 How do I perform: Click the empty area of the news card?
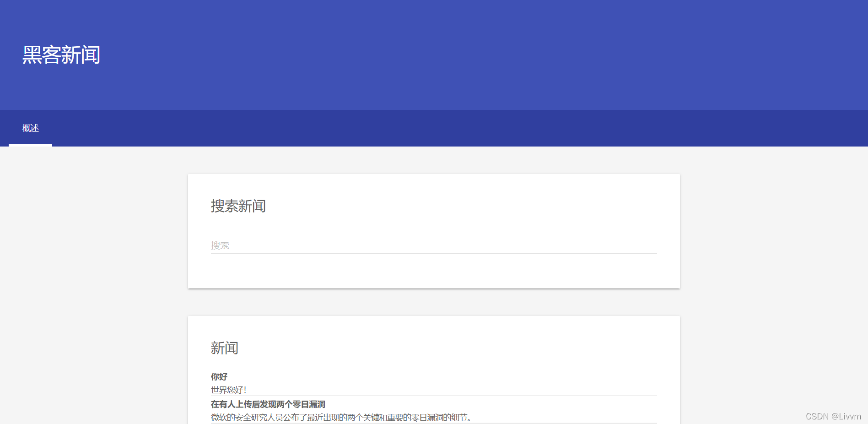pos(549,348)
